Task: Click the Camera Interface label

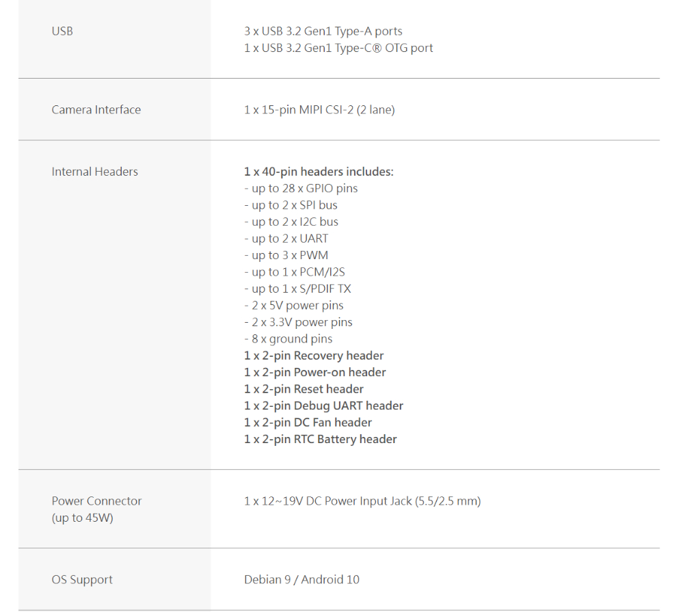Action: click(96, 110)
